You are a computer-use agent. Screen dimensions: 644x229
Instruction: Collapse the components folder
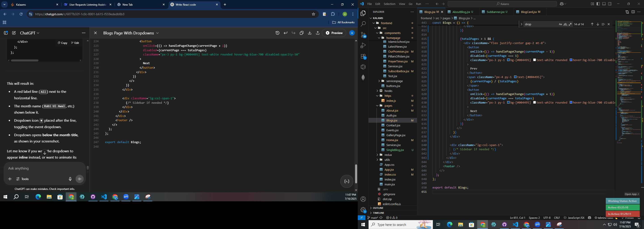coord(393,33)
